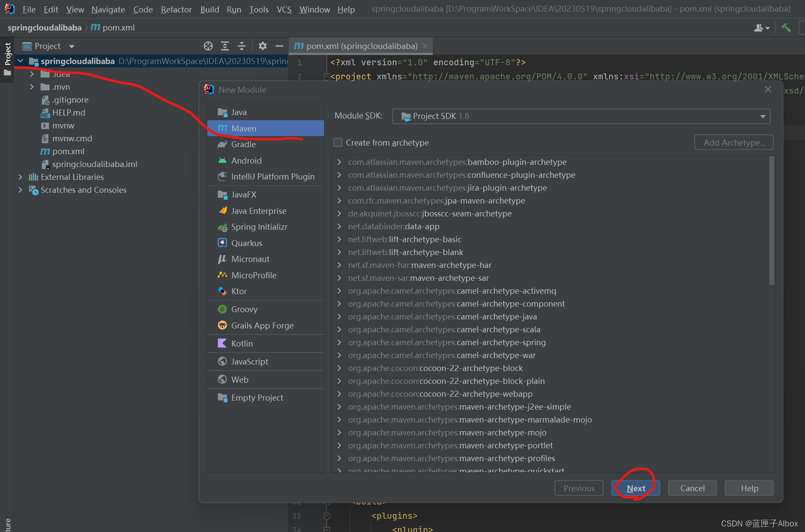Select Web module type
This screenshot has width=805, height=532.
pyautogui.click(x=266, y=380)
